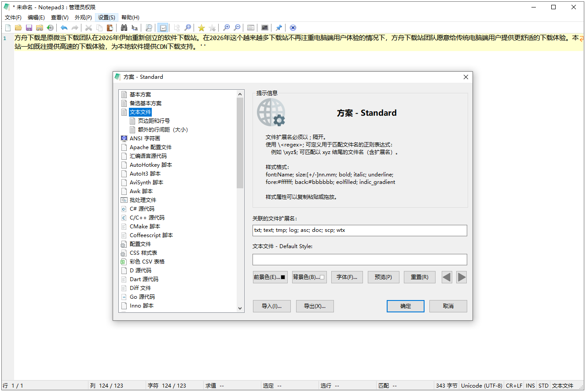The height and width of the screenshot is (392, 586).
Task: Open a file using the folder toolbar icon
Action: [18, 28]
